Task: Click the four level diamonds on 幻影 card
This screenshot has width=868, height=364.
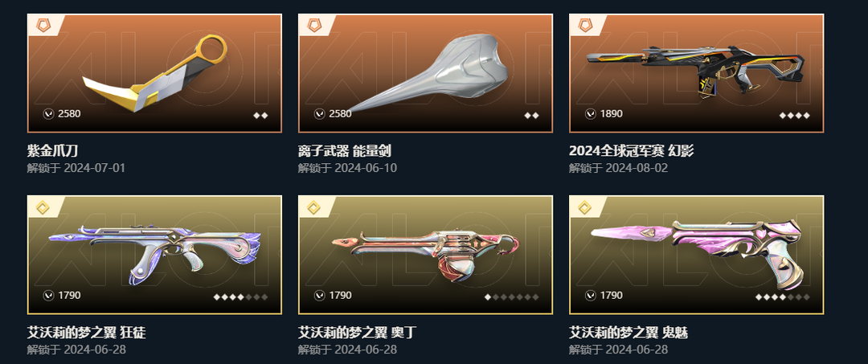Action: tap(794, 116)
